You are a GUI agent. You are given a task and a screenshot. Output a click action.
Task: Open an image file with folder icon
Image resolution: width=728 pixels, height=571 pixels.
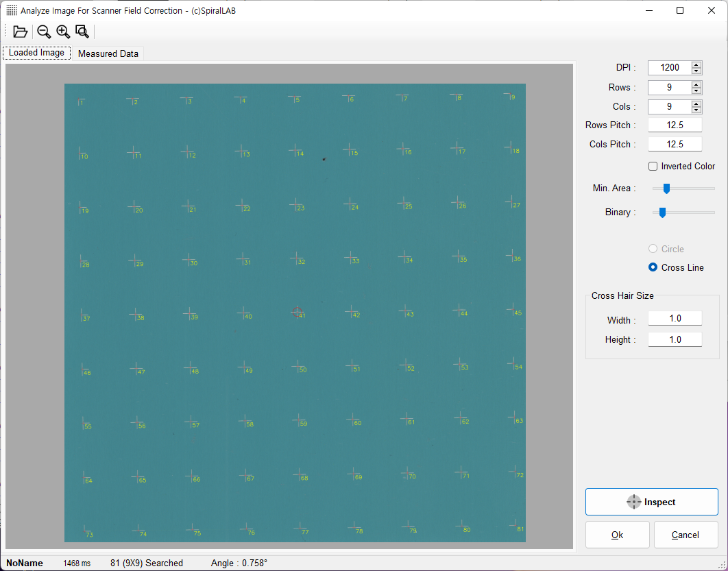click(x=20, y=32)
